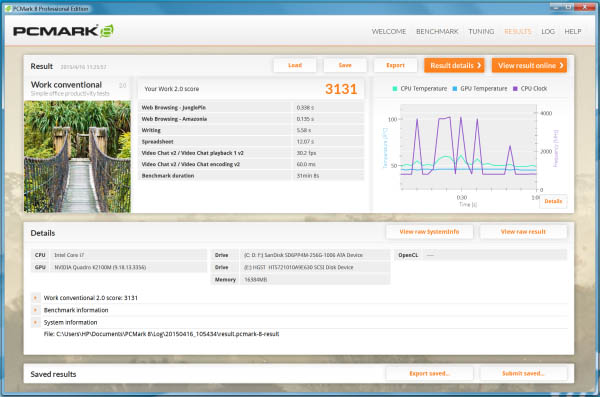Select Web Browsing - JunglePin row
600x397 pixels.
(x=251, y=108)
